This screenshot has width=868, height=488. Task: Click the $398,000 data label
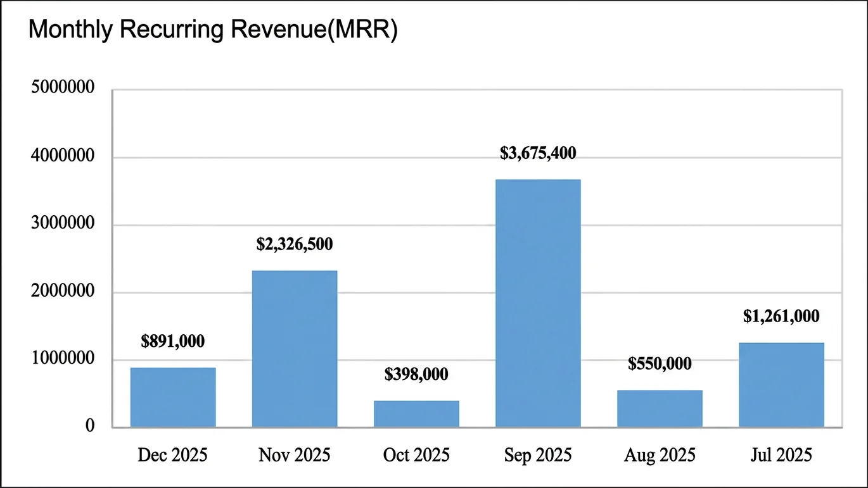(x=416, y=374)
